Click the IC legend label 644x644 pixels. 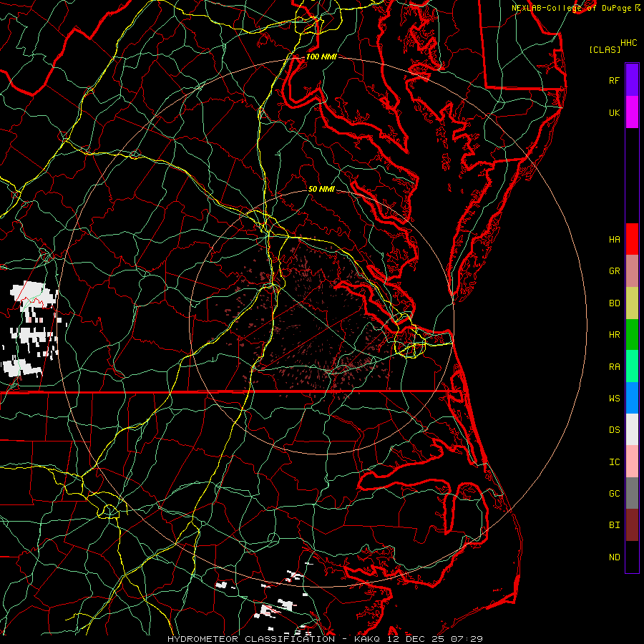(614, 462)
